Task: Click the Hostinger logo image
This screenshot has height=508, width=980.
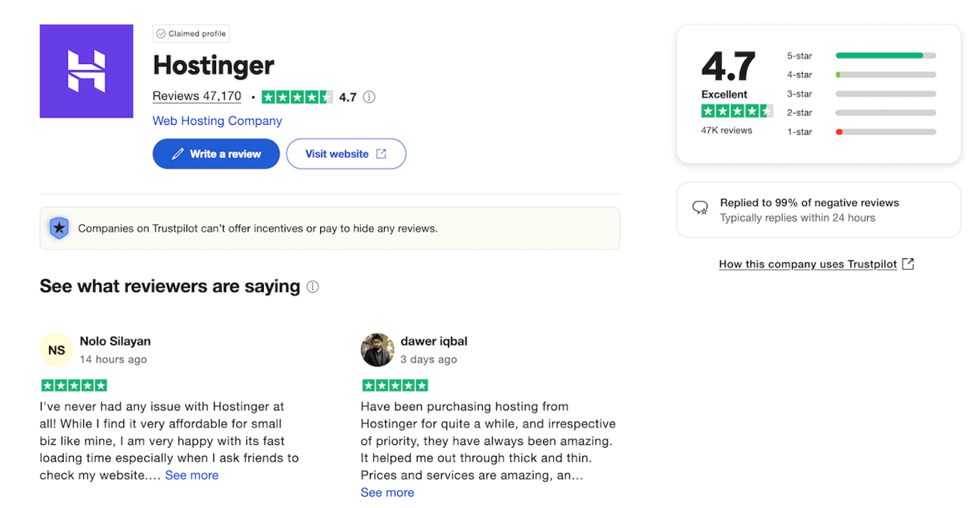Action: point(86,71)
